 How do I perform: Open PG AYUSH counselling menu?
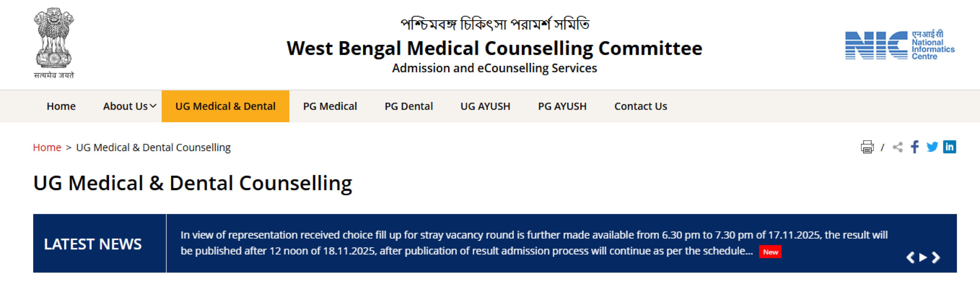(562, 106)
